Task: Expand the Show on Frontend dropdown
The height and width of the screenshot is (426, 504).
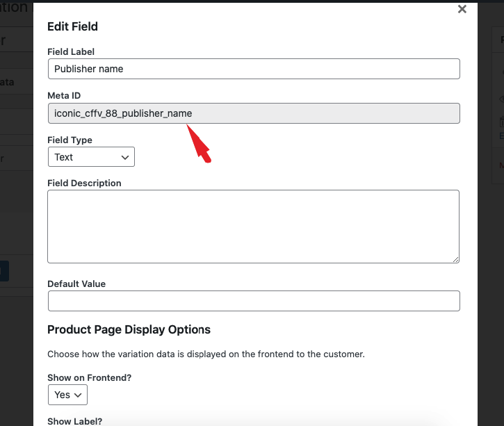Action: 67,394
